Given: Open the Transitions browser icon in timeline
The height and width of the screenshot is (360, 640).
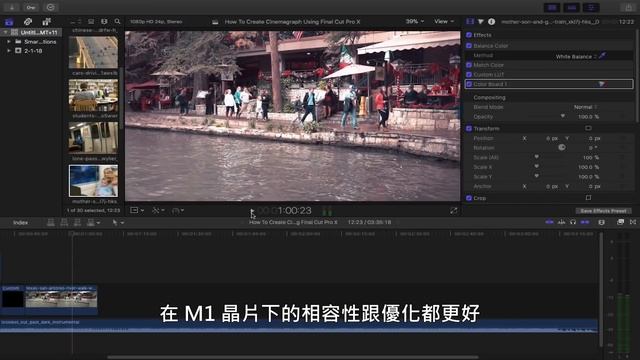Looking at the screenshot, I should click(x=633, y=222).
